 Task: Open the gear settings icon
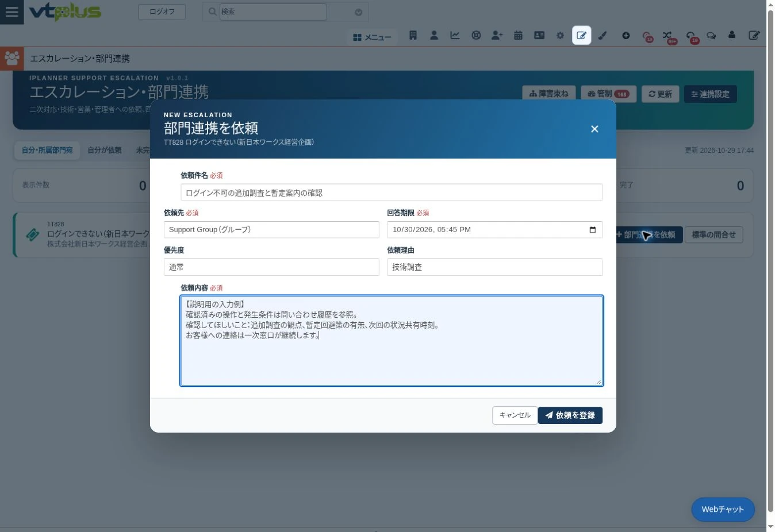tap(560, 36)
